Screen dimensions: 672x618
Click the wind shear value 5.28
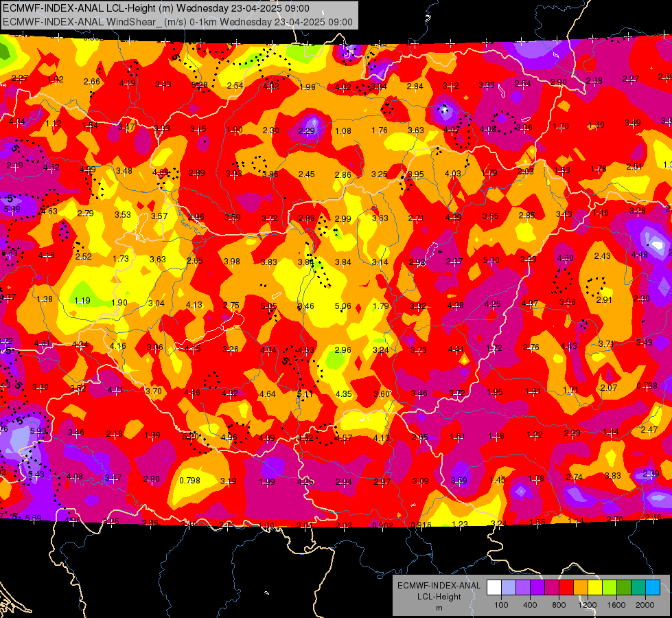point(199,85)
